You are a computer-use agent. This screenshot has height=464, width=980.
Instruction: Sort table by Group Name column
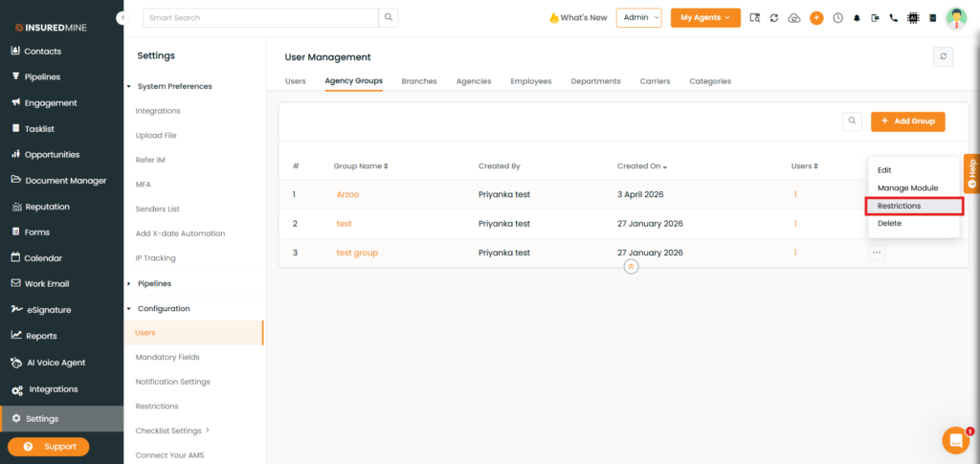361,166
